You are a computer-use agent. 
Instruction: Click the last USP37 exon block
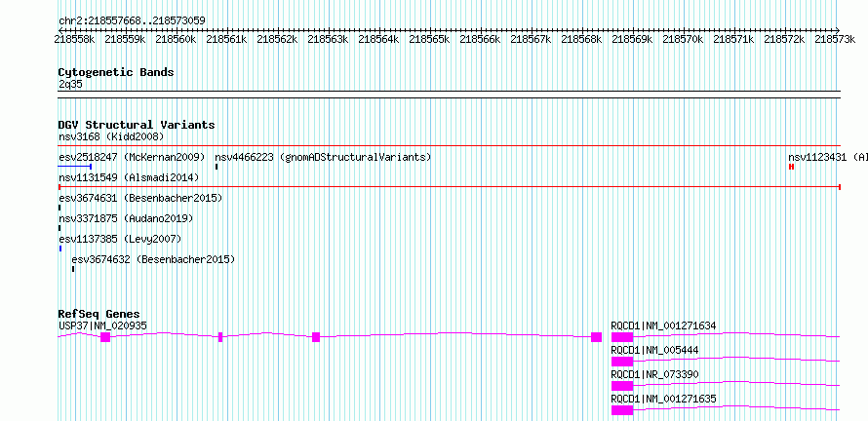pos(596,337)
